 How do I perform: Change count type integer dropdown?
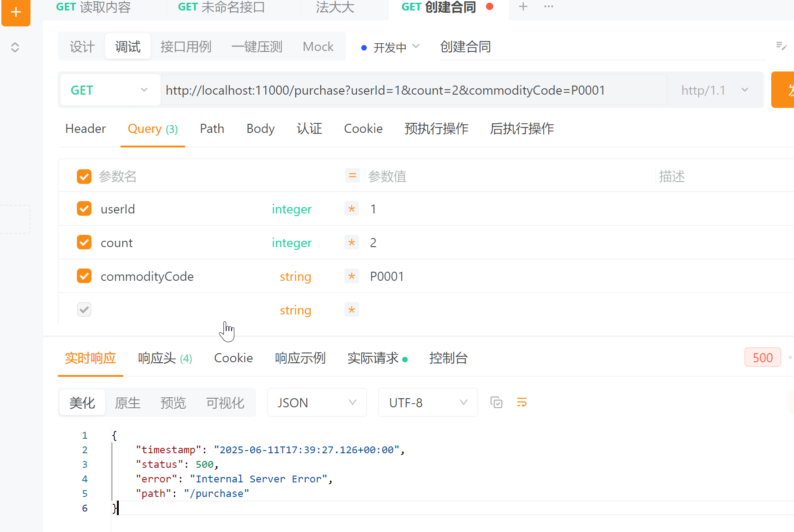(x=292, y=243)
